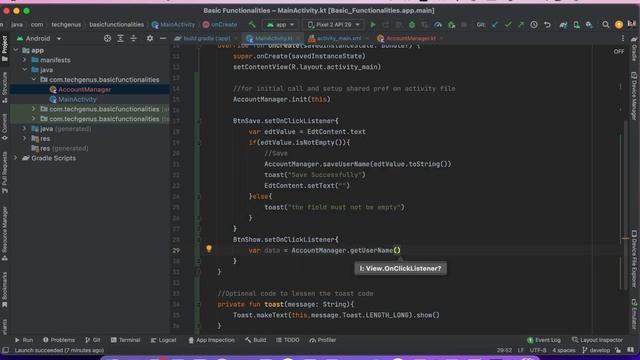
Task: Open the Bookmarks side panel
Action: click(4, 290)
